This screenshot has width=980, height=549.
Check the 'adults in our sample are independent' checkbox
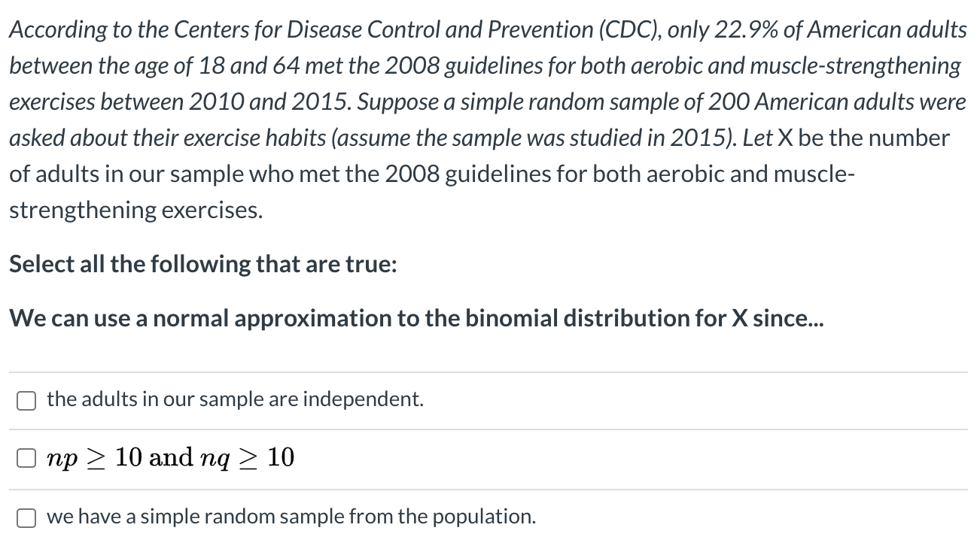[26, 401]
